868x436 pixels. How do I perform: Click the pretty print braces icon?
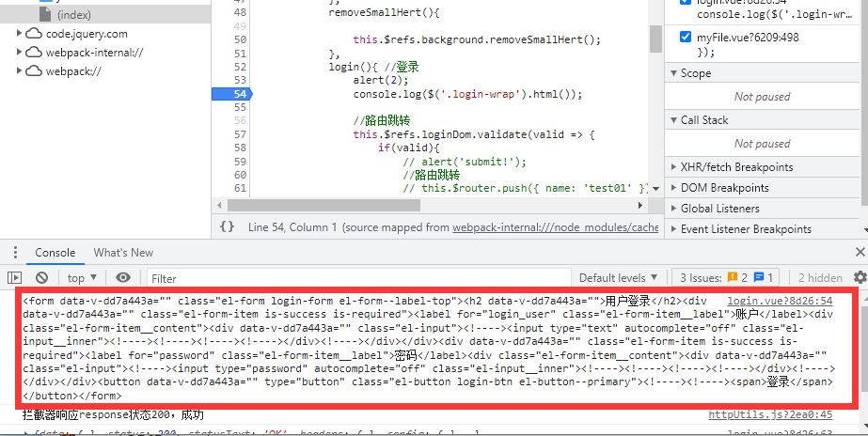click(227, 226)
